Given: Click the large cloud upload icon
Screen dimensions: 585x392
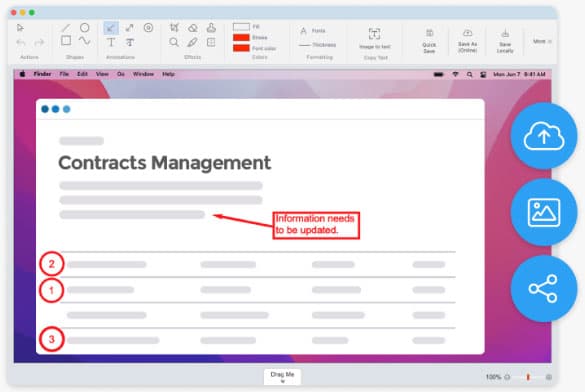Looking at the screenshot, I should (x=544, y=136).
